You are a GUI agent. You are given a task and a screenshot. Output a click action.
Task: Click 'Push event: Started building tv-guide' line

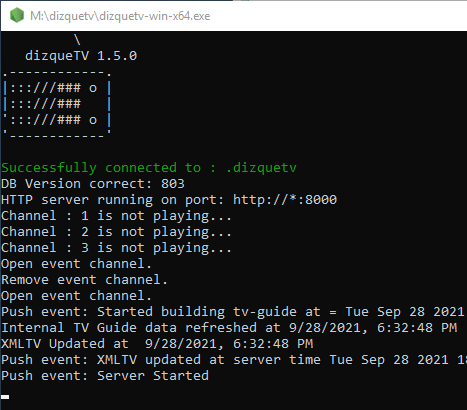[x=233, y=312]
